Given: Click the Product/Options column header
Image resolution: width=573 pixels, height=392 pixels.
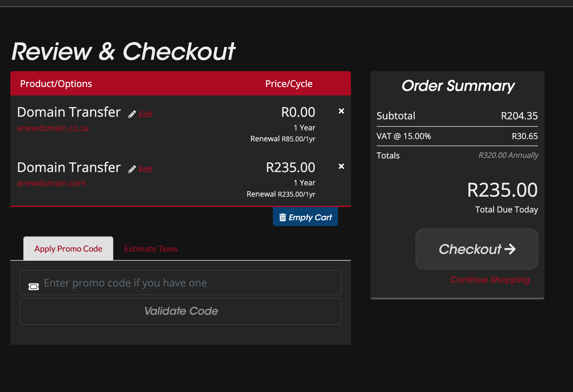Looking at the screenshot, I should (56, 84).
